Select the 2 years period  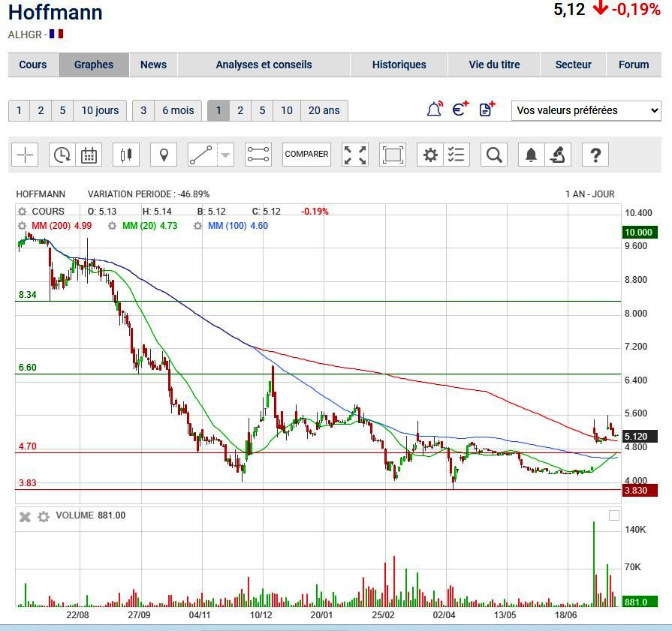tap(240, 110)
